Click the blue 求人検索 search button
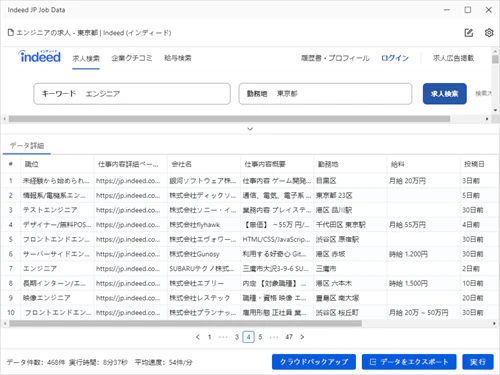This screenshot has height=375, width=500. [445, 94]
